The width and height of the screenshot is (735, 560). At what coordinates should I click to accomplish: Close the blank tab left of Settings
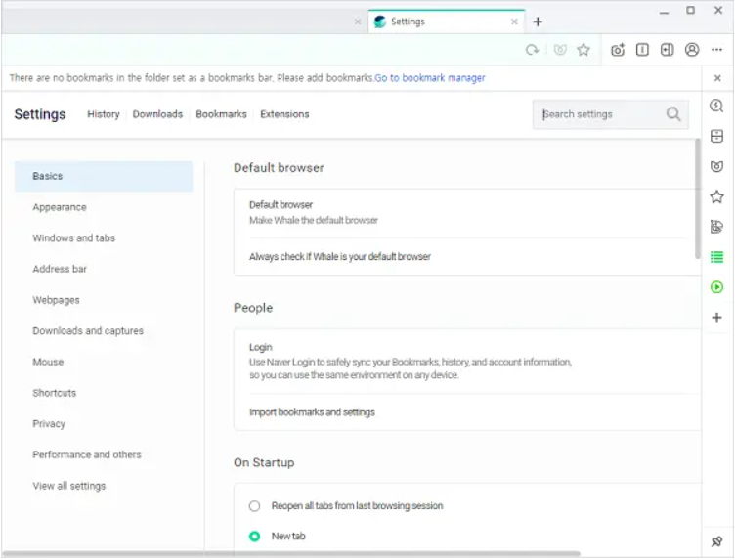(357, 22)
